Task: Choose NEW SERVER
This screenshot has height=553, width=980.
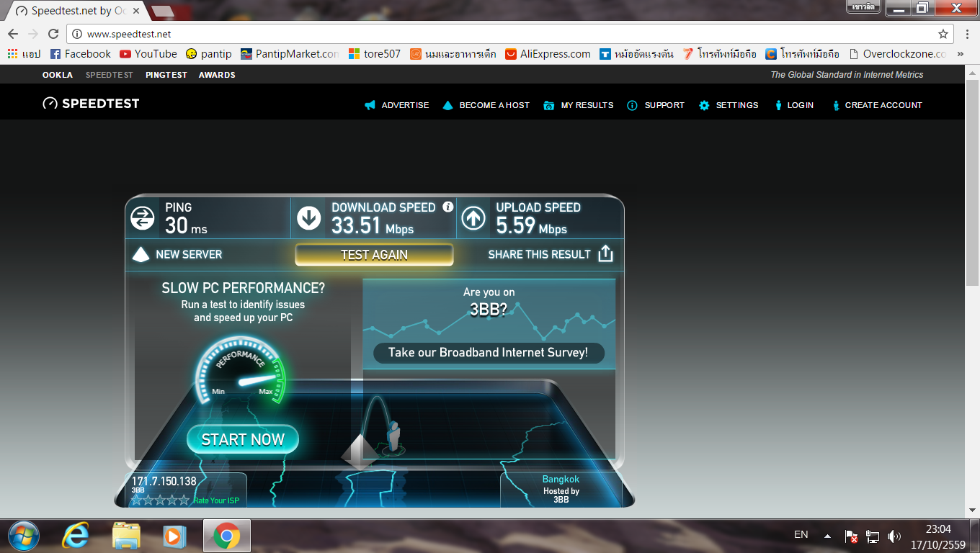Action: [177, 254]
